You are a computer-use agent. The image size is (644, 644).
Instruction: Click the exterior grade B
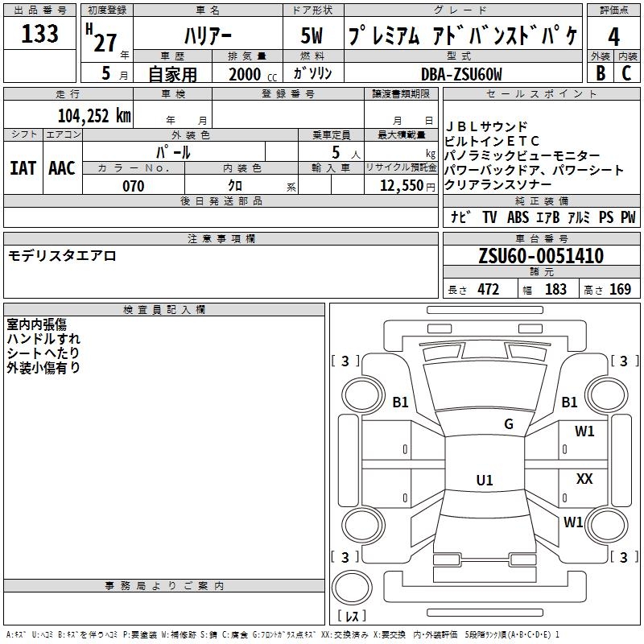click(x=601, y=73)
